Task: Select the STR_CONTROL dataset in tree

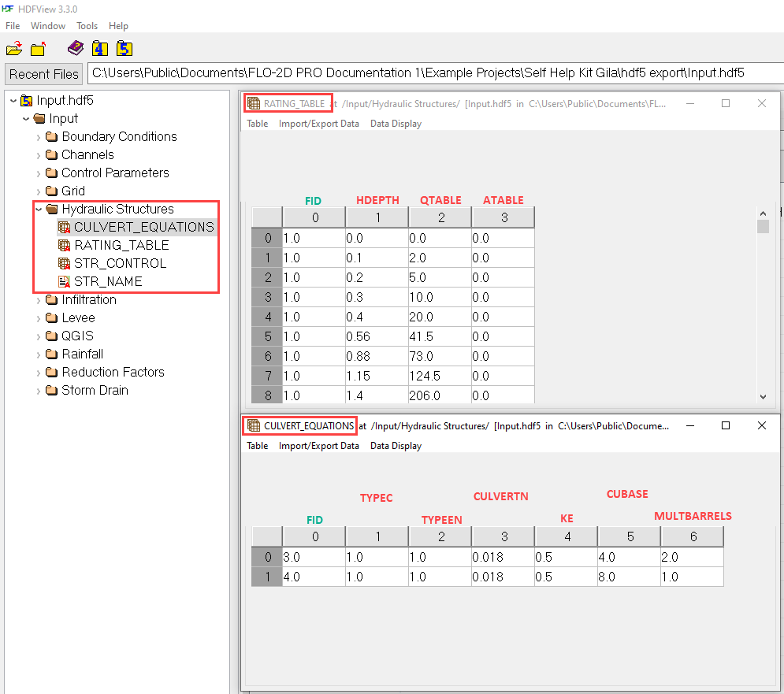Action: click(x=120, y=263)
